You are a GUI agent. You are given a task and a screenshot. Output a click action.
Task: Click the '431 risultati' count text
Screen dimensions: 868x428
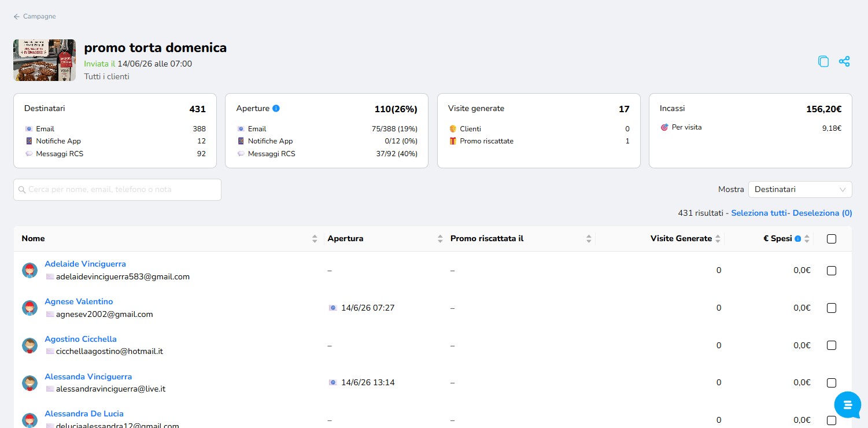[701, 213]
